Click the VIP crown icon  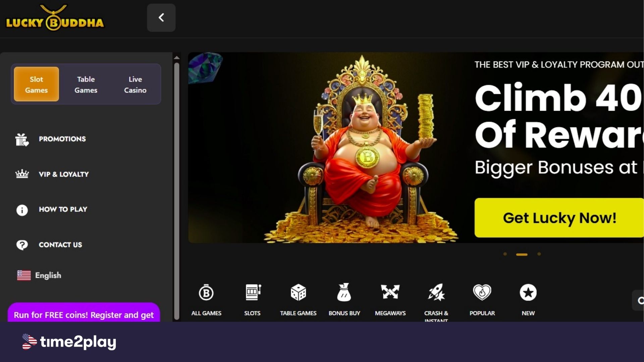[22, 174]
